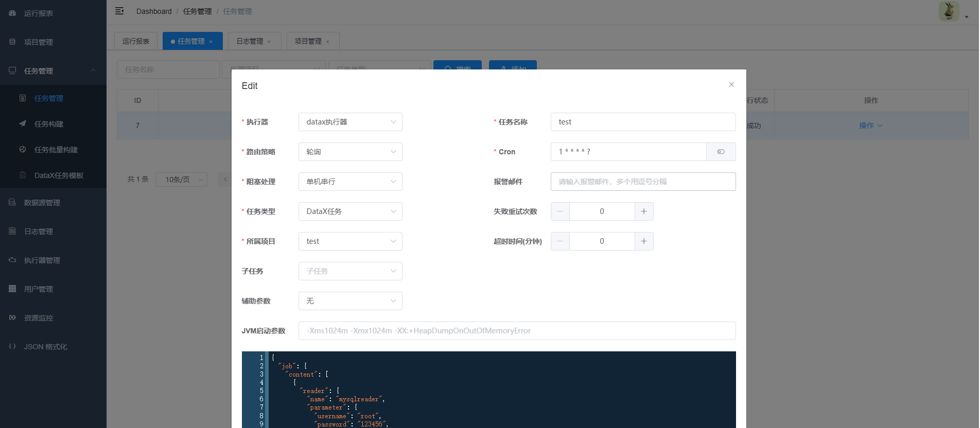980x428 pixels.
Task: Open the 操作 dropdown in row 7
Action: click(x=871, y=126)
